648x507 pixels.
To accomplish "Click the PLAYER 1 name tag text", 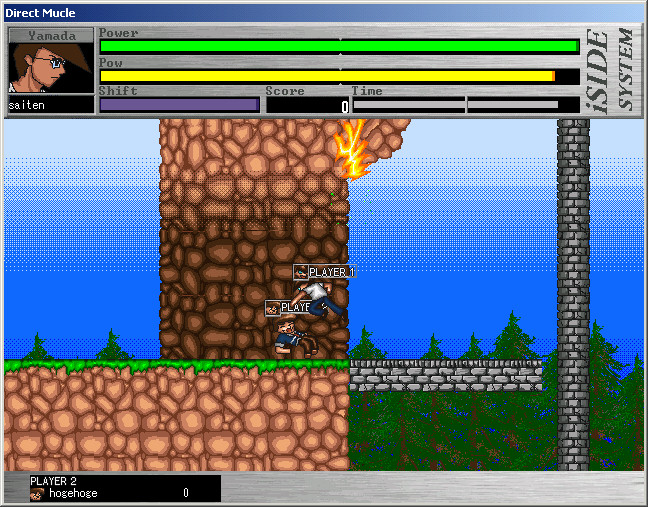I will tap(331, 272).
